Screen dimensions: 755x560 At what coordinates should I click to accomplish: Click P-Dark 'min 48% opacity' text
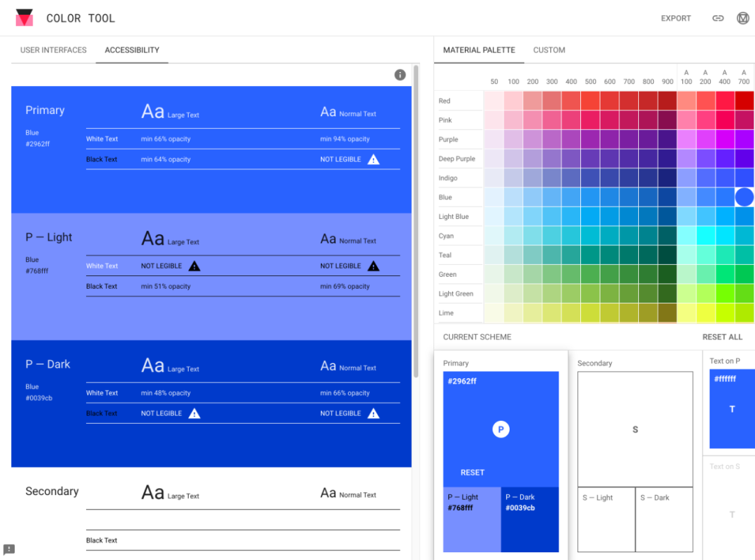pyautogui.click(x=166, y=393)
